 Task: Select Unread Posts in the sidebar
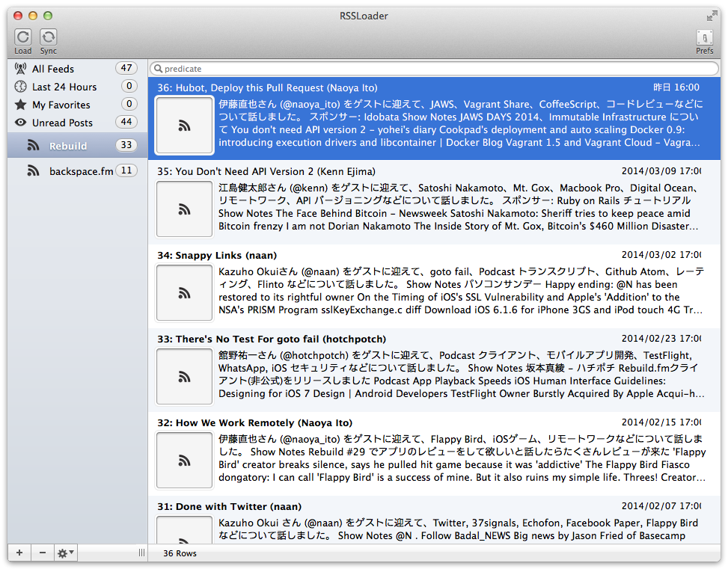coord(77,123)
